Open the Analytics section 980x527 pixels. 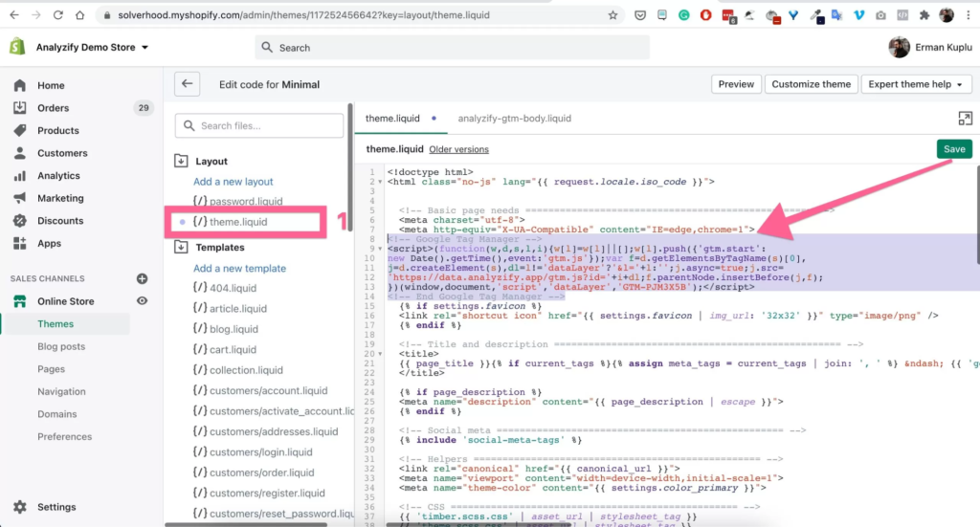click(x=58, y=175)
